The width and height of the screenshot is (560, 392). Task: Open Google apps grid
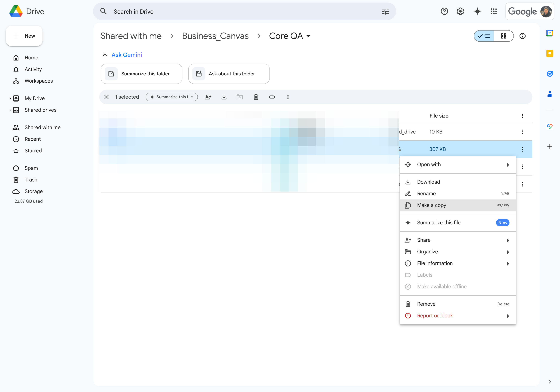(494, 11)
